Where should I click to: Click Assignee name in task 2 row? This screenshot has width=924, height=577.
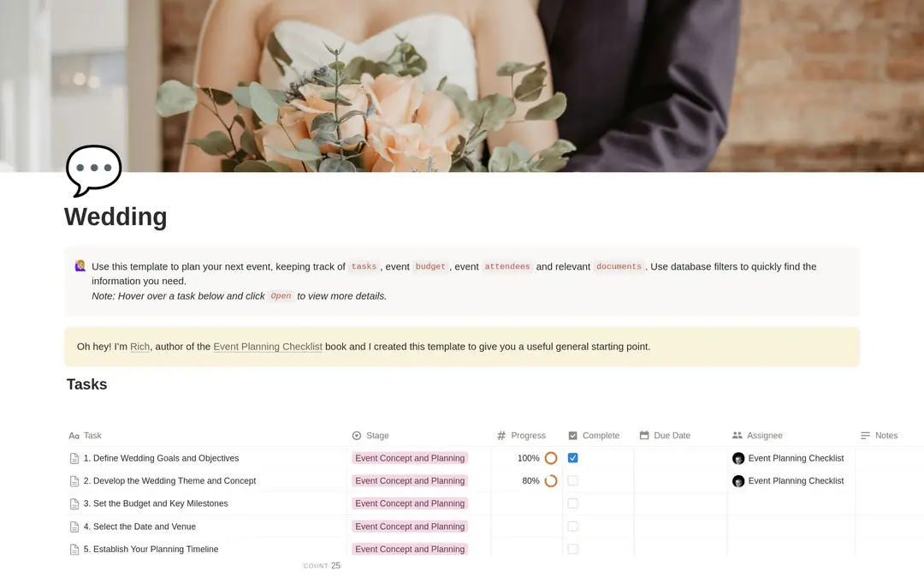796,481
